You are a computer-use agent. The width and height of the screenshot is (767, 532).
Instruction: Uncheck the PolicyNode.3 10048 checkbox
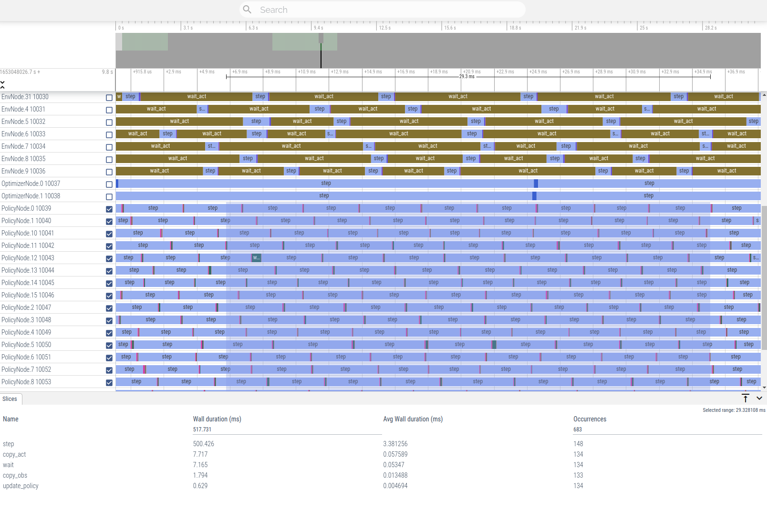pyautogui.click(x=109, y=321)
